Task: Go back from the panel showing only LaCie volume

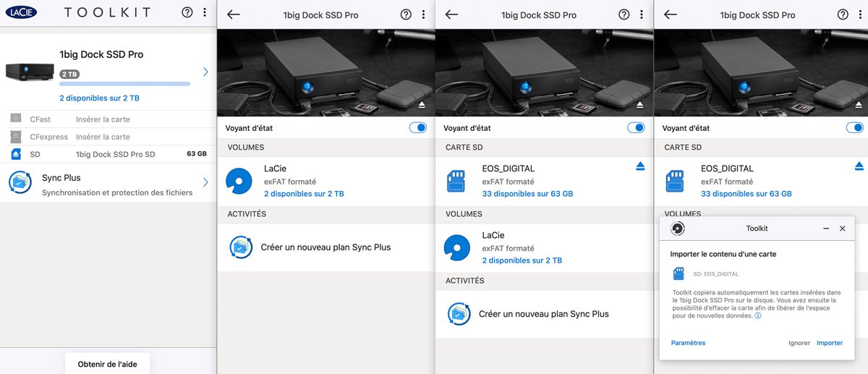Action: [234, 14]
